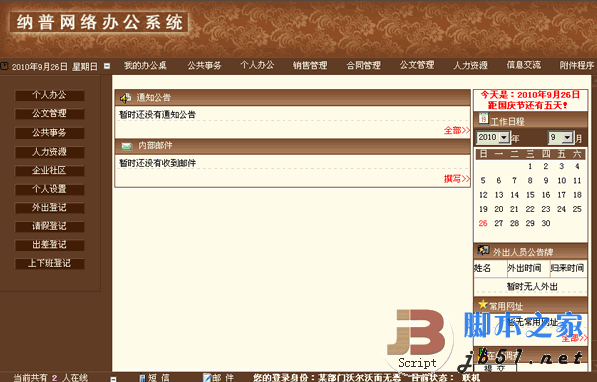Select day 11 in the calendar

577,181
